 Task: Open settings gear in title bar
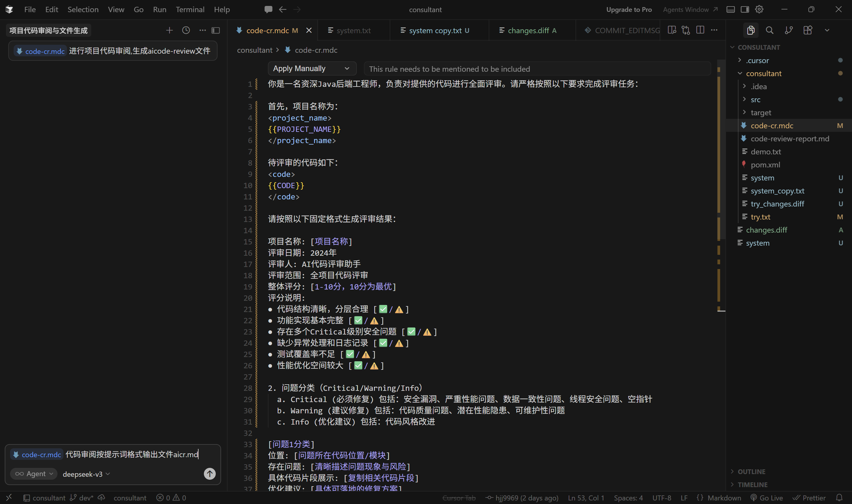[x=759, y=9]
